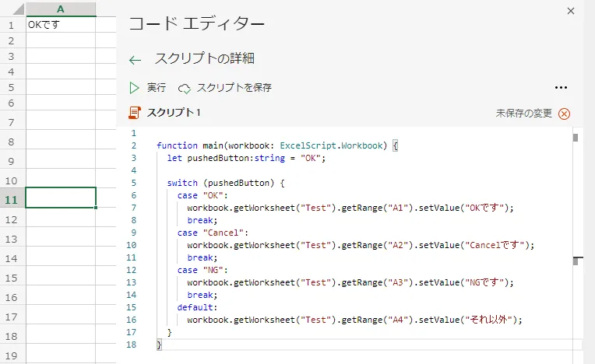Select row 11 header
The width and height of the screenshot is (595, 364).
tap(12, 199)
